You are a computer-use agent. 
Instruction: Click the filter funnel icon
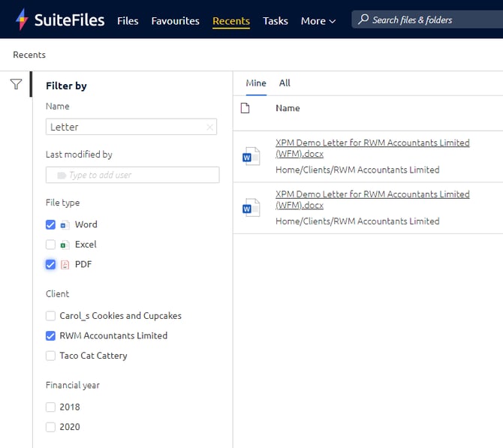pos(16,84)
